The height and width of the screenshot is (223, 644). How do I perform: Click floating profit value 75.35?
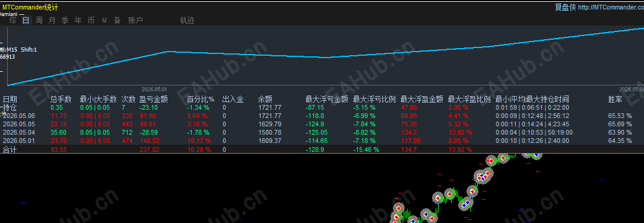click(x=409, y=124)
